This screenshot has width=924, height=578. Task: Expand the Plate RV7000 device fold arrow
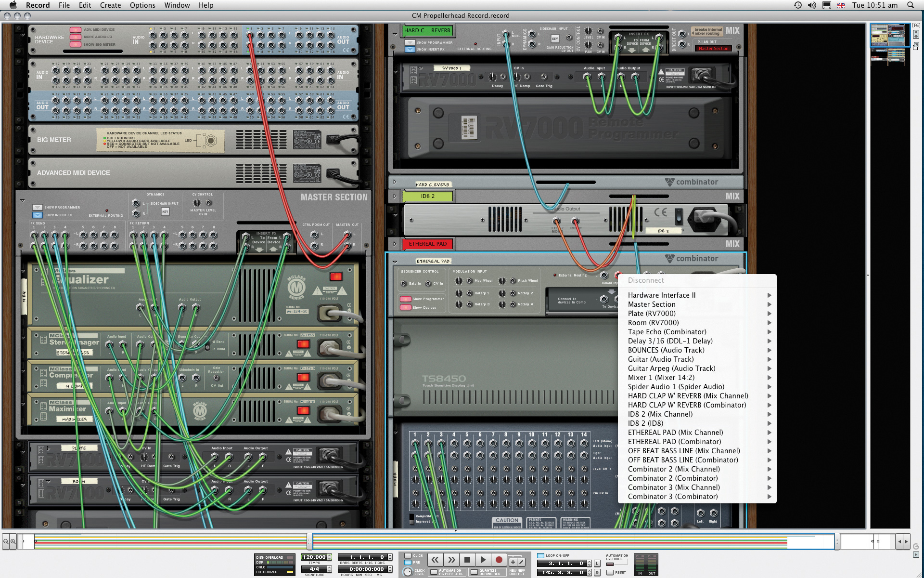tap(49, 448)
